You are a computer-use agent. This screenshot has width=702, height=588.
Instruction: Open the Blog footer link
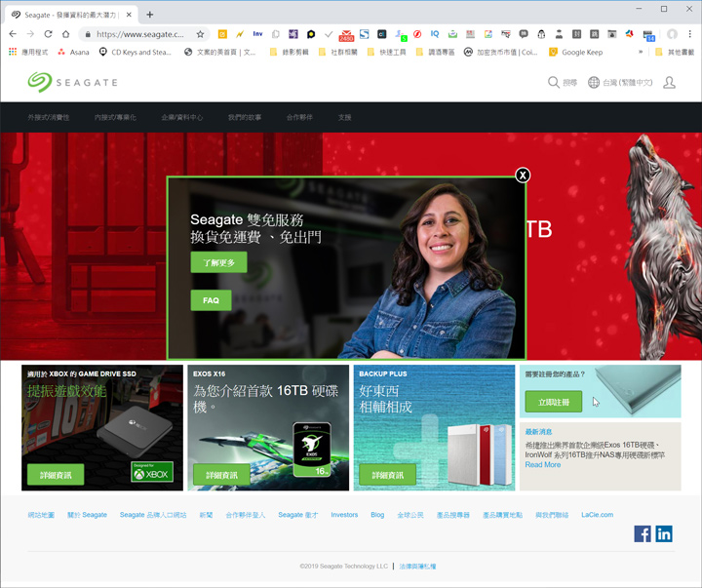click(x=377, y=515)
